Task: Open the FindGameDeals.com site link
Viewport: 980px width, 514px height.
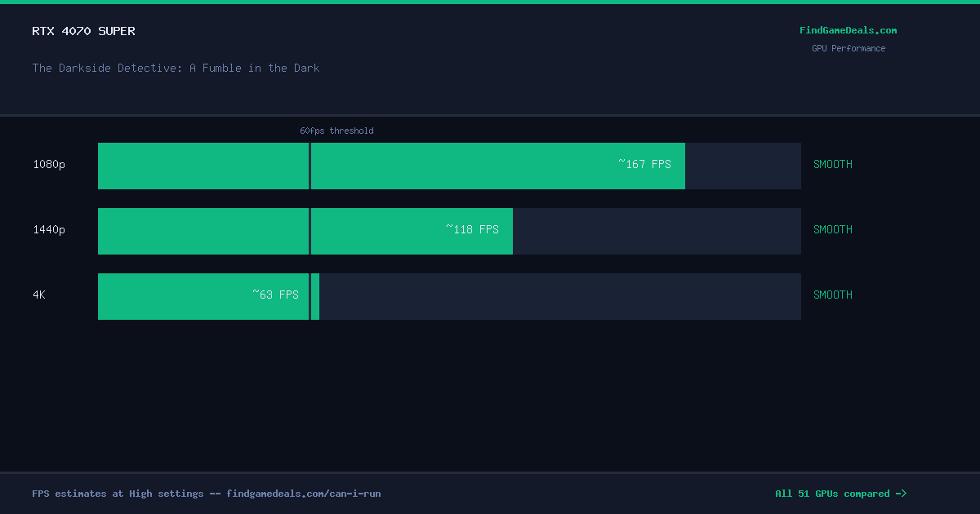Action: tap(848, 30)
